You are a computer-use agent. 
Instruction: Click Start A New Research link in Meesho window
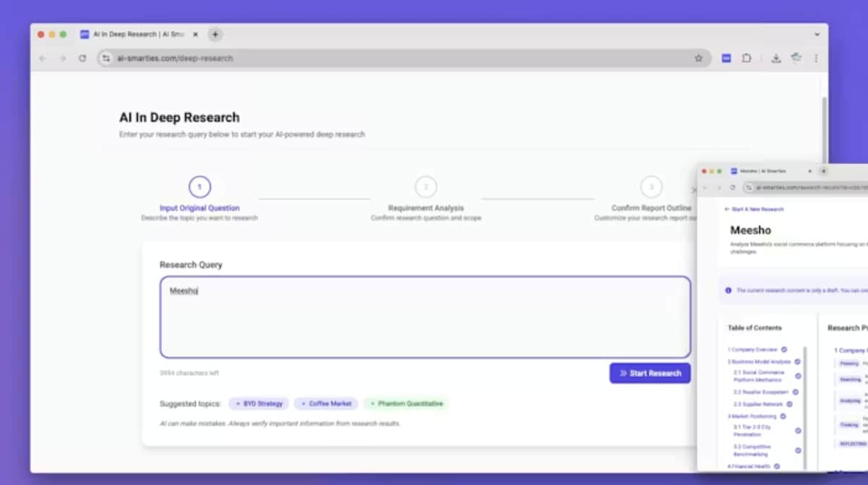[754, 209]
